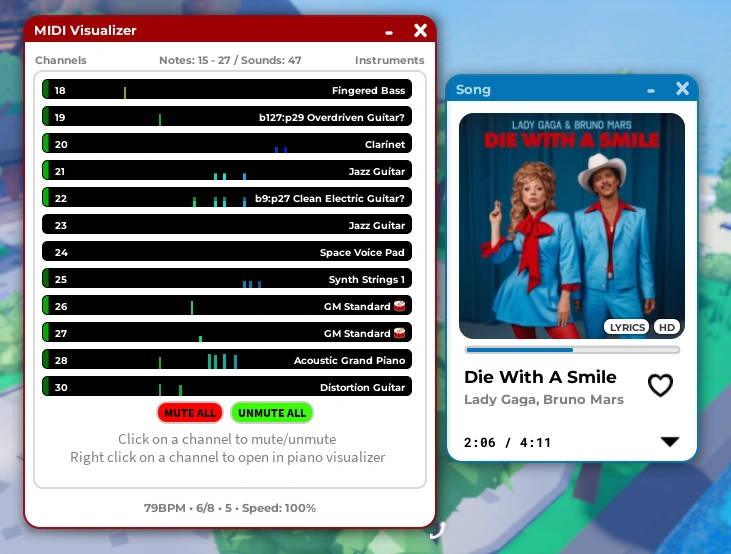Click the UNMUTE ALL button

[x=272, y=413]
